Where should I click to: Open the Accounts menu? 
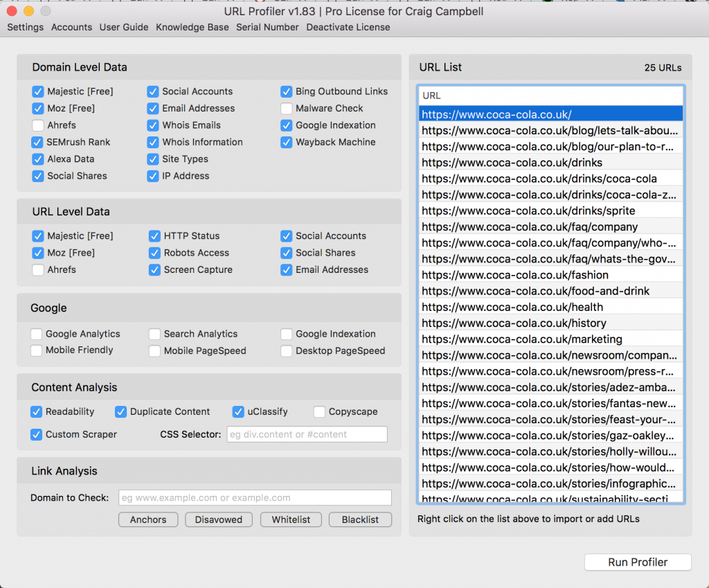click(71, 28)
